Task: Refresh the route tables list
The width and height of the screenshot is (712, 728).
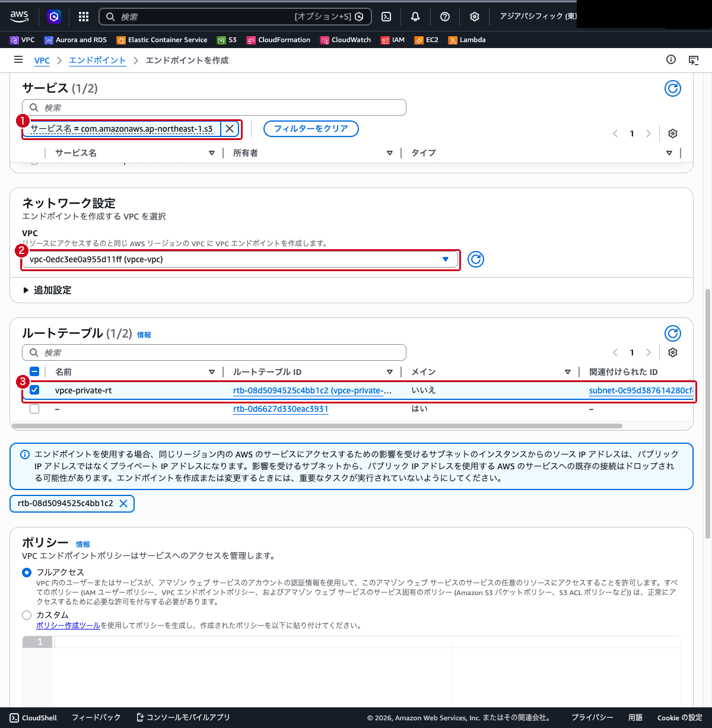Action: click(673, 333)
